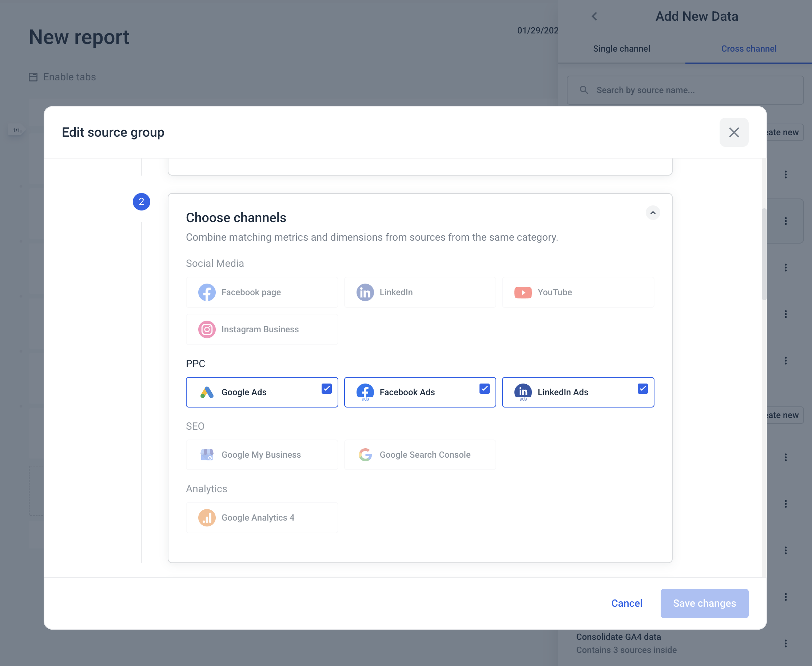Image resolution: width=812 pixels, height=666 pixels.
Task: Collapse the Choose channels section
Action: (652, 213)
